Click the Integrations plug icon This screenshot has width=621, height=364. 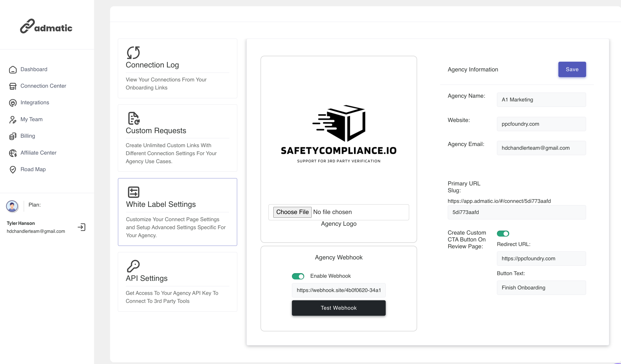[13, 103]
